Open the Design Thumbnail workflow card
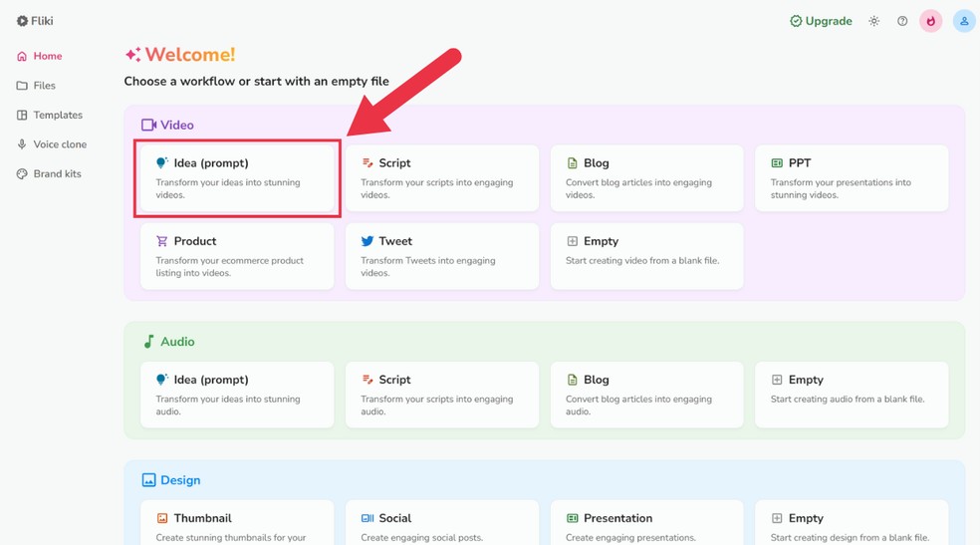 pos(237,524)
